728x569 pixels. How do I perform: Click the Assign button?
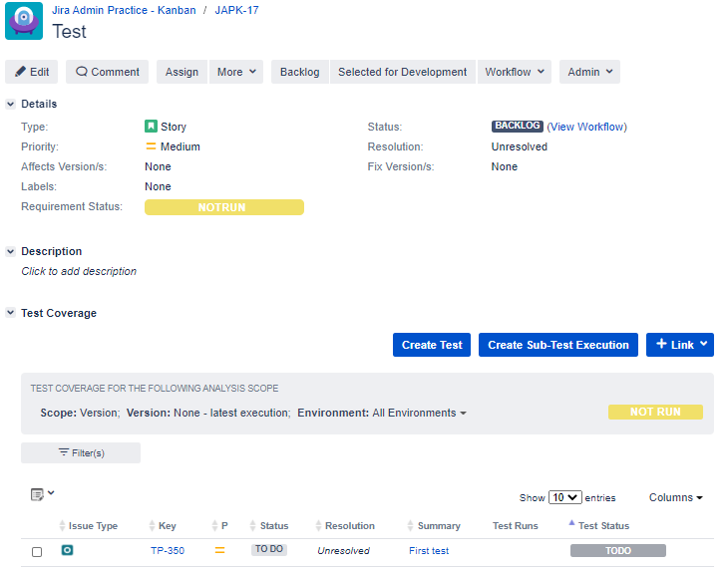click(x=182, y=72)
